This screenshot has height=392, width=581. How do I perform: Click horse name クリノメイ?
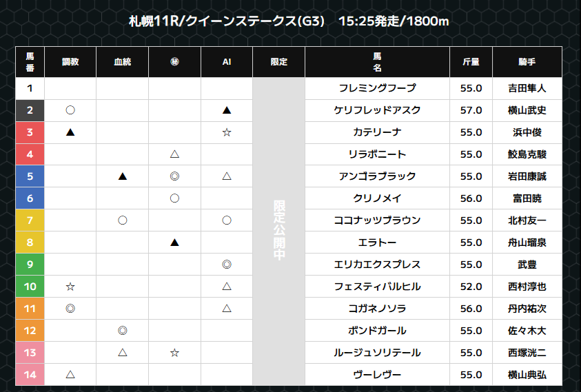pyautogui.click(x=377, y=198)
